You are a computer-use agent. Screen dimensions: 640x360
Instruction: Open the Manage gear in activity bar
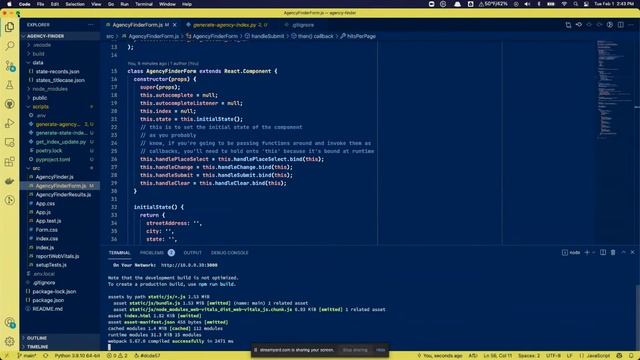pyautogui.click(x=10, y=341)
